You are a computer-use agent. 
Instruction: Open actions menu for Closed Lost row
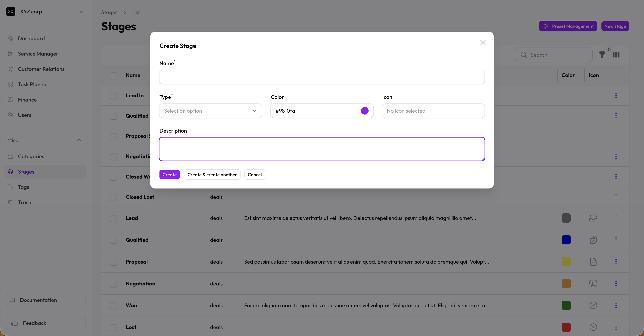[x=616, y=197]
